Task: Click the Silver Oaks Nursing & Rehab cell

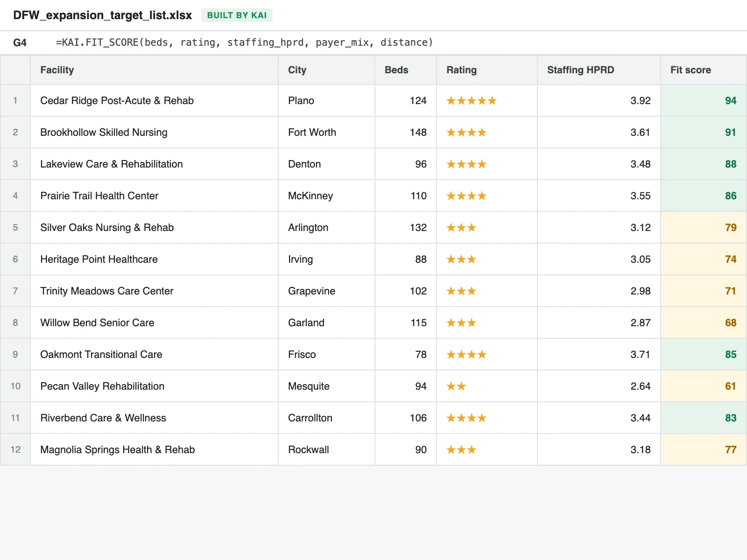Action: [x=154, y=227]
